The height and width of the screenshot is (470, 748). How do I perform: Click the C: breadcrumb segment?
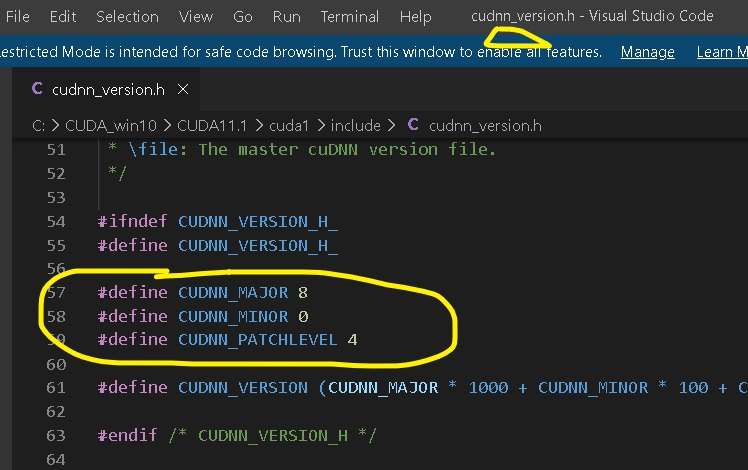click(x=39, y=126)
